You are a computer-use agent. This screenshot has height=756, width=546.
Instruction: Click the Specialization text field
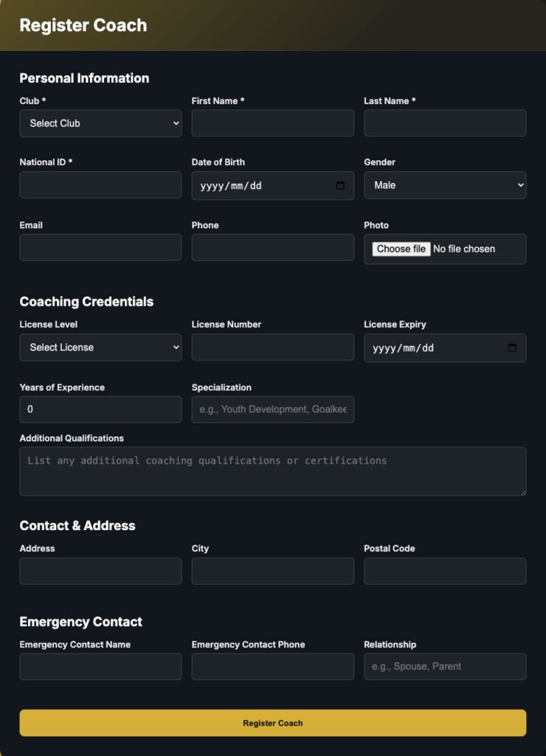(x=273, y=409)
